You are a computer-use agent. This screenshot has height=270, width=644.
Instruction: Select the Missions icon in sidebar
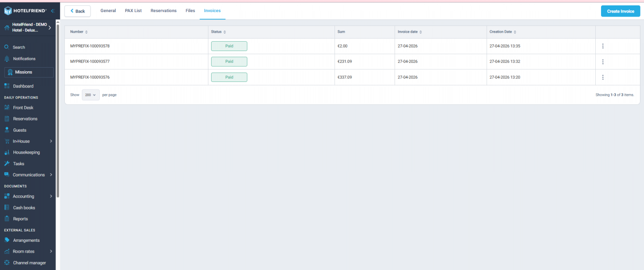[x=10, y=72]
